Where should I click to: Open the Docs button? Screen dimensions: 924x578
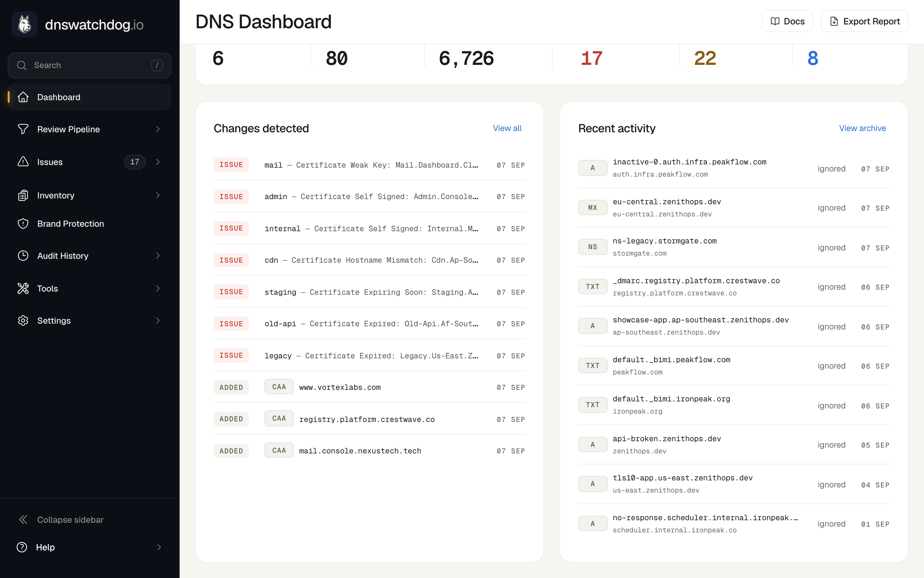[x=787, y=22]
